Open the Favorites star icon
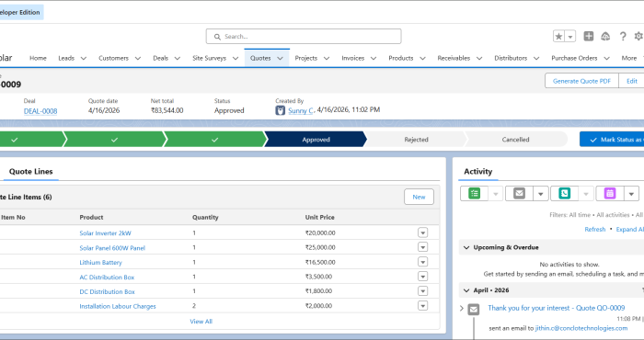 point(558,37)
